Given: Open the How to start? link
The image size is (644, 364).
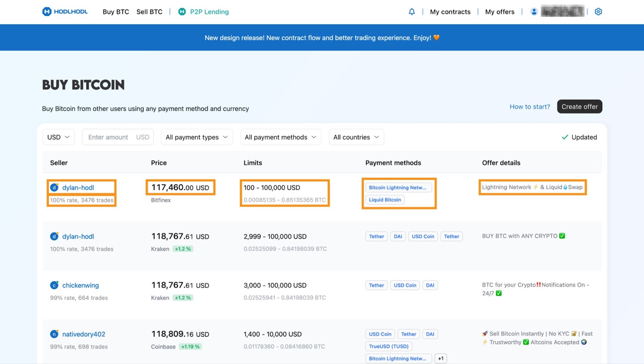Looking at the screenshot, I should (x=530, y=107).
